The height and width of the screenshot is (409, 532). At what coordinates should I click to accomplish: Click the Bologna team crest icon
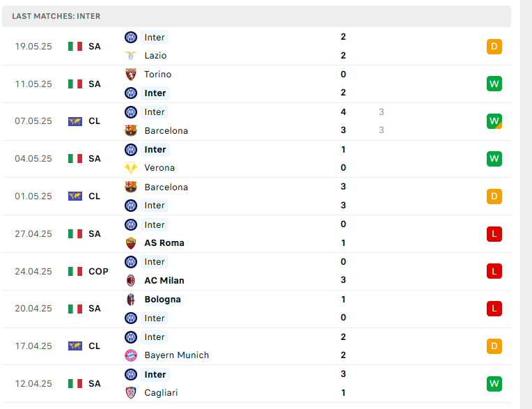[x=131, y=300]
